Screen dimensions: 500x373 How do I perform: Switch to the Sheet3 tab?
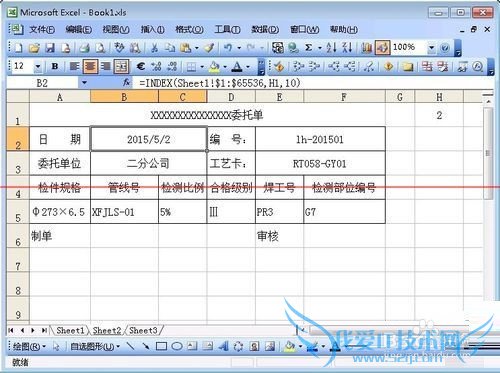[143, 330]
